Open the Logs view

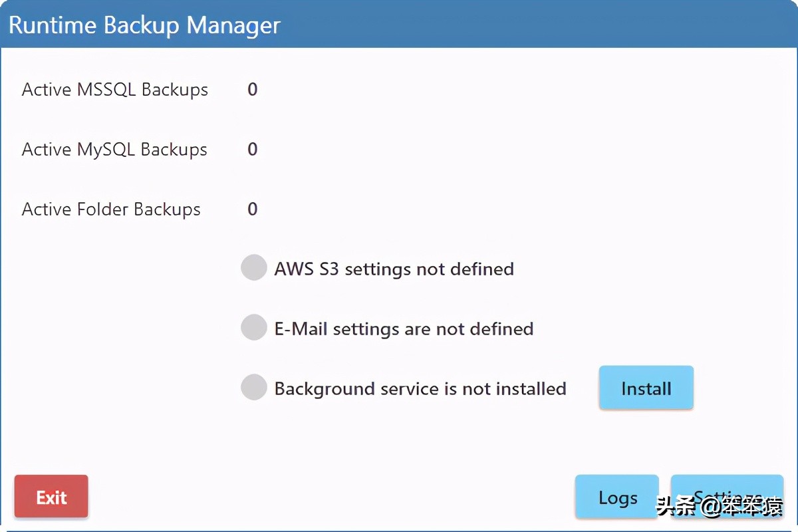tap(616, 497)
